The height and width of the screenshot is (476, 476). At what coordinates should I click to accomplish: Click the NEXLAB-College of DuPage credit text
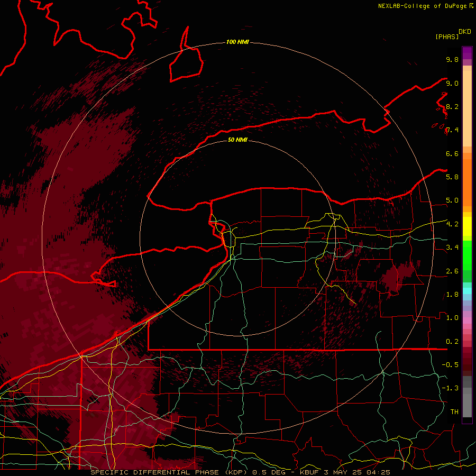423,6
